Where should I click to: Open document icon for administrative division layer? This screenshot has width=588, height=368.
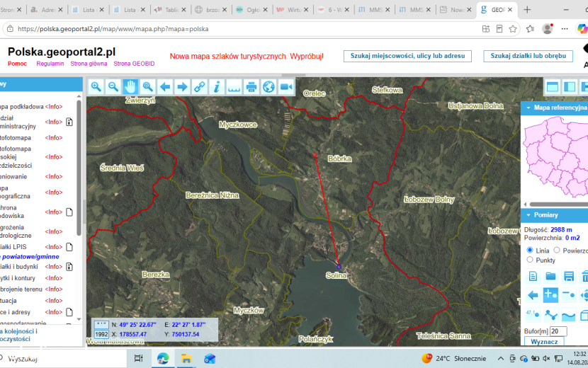69,122
